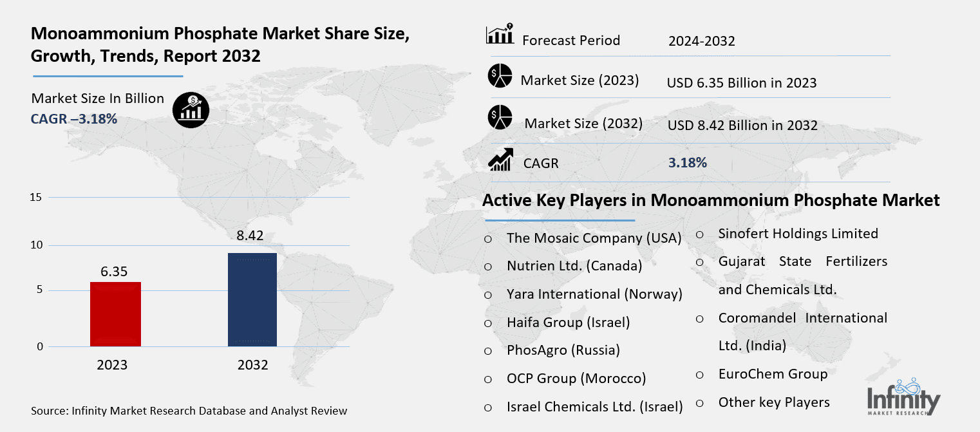980x432 pixels.
Task: Click EuroChem Group entry
Action: [772, 373]
